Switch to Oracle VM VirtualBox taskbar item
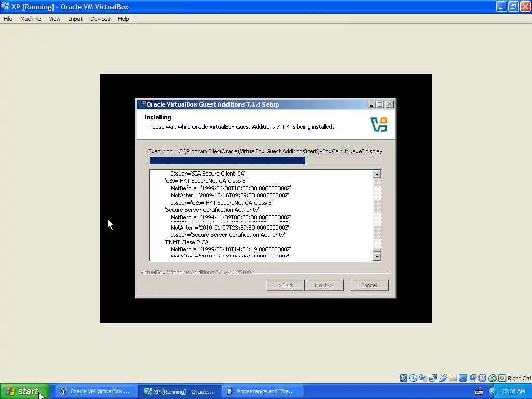532x399 pixels. (96, 392)
